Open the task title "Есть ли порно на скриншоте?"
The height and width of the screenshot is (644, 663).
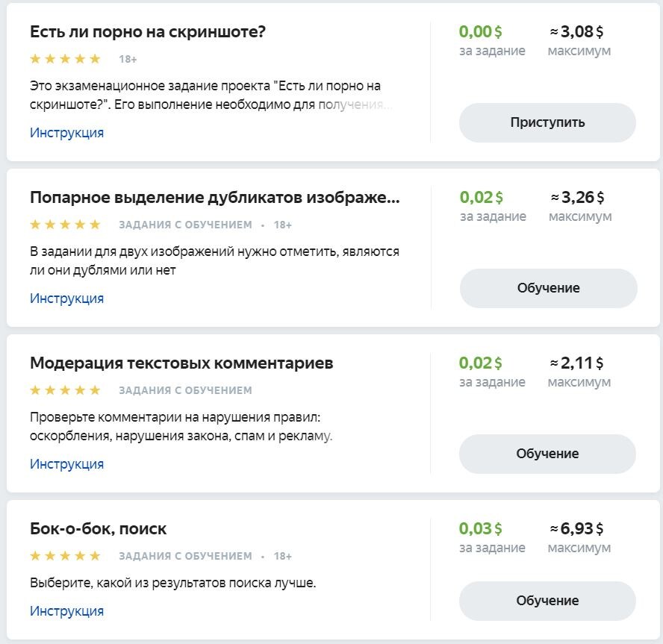tap(148, 32)
